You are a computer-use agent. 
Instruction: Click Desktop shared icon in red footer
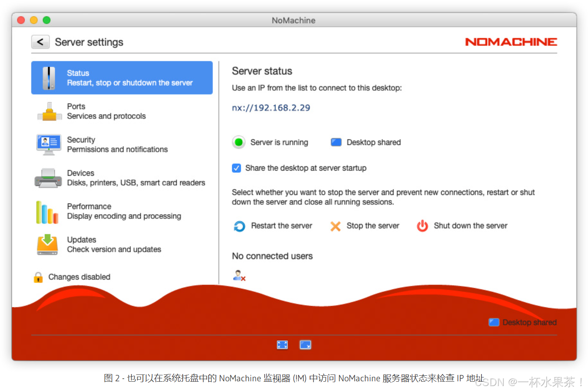(494, 322)
